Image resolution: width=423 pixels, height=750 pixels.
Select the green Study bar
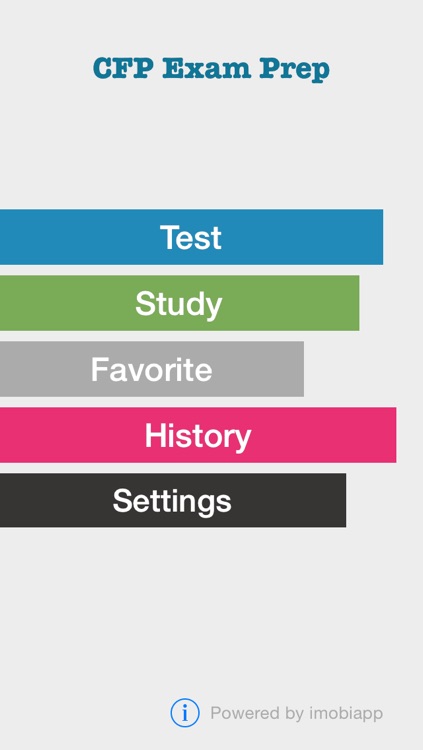click(x=179, y=303)
